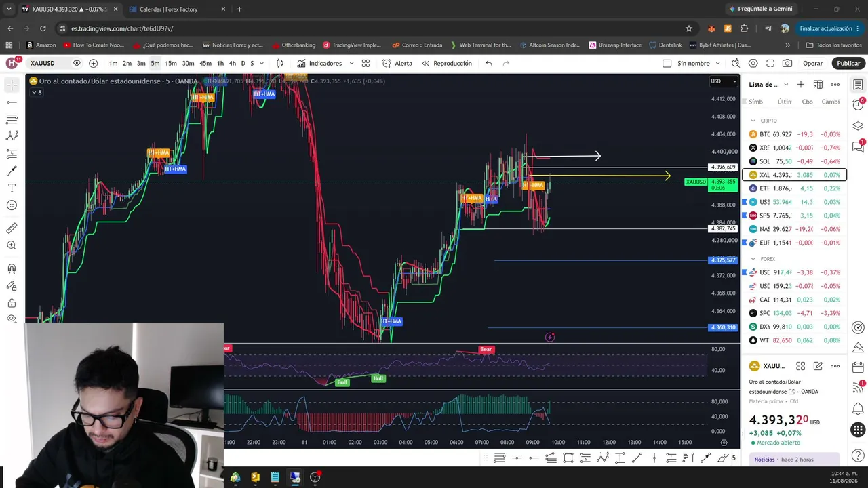Screen dimensions: 868x488
Task: Open the indicator templates grid
Action: [366, 63]
